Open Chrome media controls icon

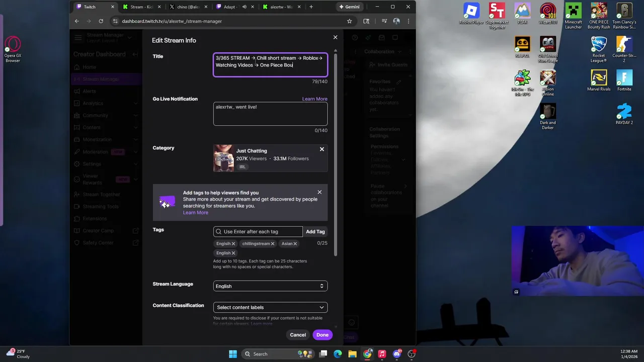[x=384, y=21]
